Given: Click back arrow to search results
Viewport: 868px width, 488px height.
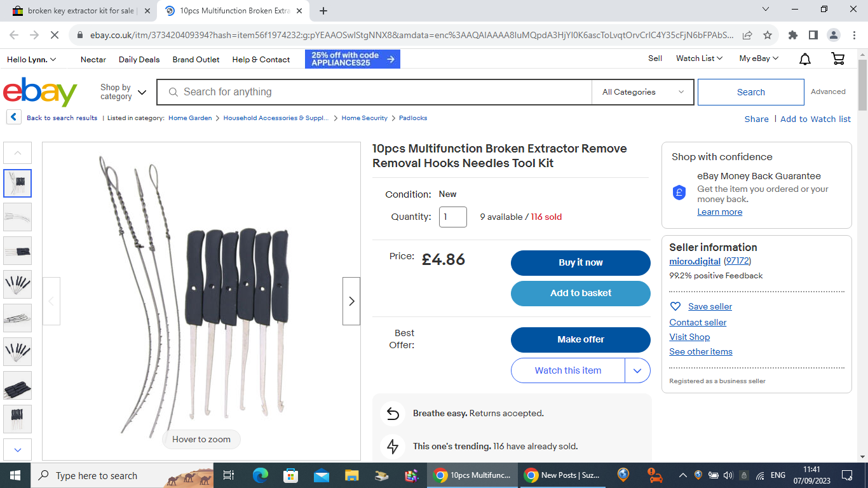Looking at the screenshot, I should point(14,118).
